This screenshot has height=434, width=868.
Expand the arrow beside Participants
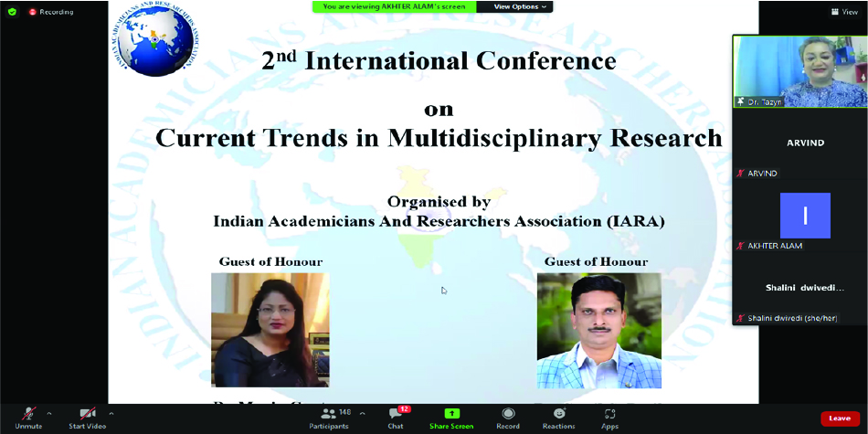[x=363, y=413]
